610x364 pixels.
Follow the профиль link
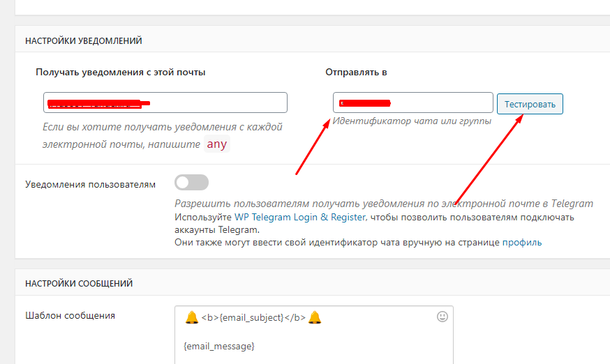coord(521,243)
